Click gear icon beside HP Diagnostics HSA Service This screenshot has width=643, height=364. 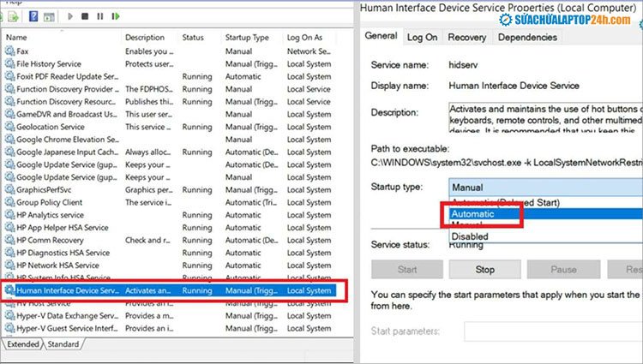[x=9, y=253]
